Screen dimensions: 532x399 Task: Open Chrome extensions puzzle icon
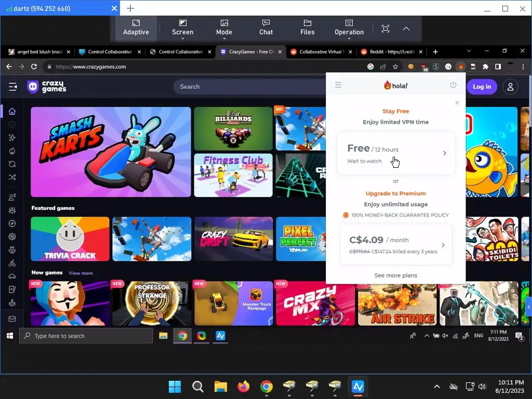coord(486,67)
